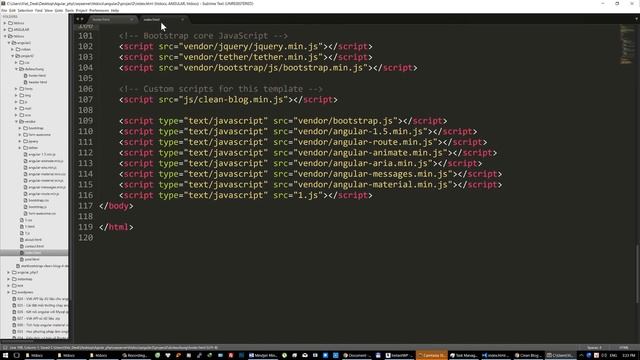640x360 pixels.
Task: Collapse the vendor folder
Action: [16, 121]
